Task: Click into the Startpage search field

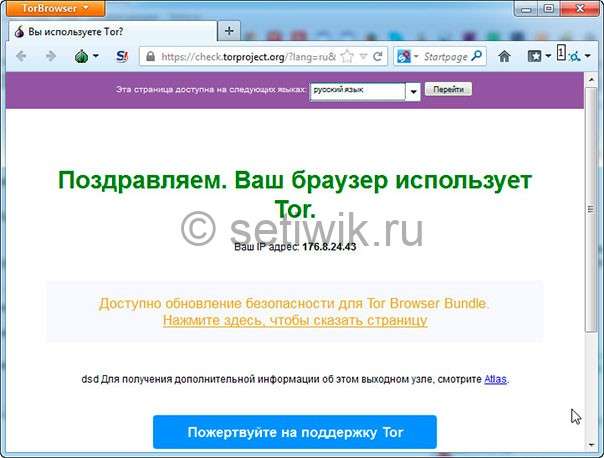Action: coord(446,57)
